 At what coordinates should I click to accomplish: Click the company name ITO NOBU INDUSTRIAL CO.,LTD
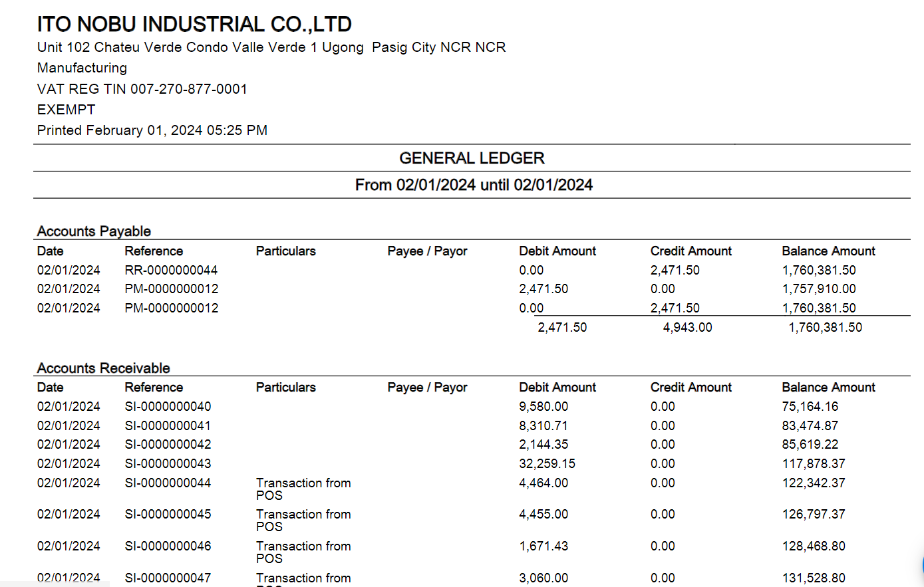(x=194, y=25)
